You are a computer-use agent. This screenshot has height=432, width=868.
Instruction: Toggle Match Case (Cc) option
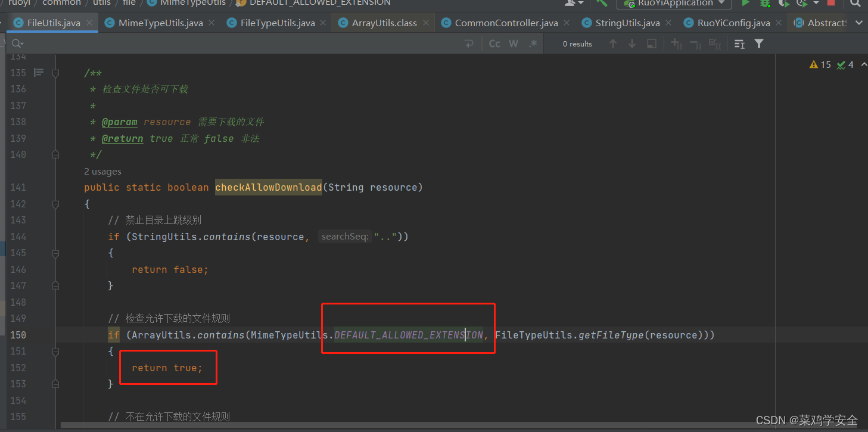tap(494, 43)
